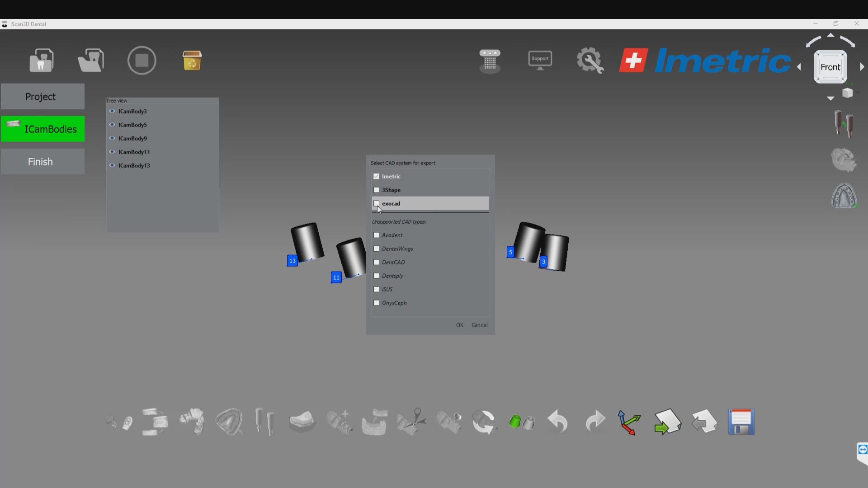Image resolution: width=868 pixels, height=488 pixels.
Task: Check the 3Shape checkbox
Action: tap(376, 190)
